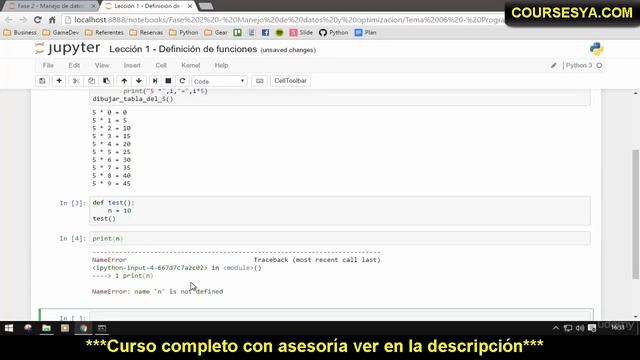The height and width of the screenshot is (360, 640).
Task: Switch to the Fase 2 browser tab
Action: click(51, 6)
